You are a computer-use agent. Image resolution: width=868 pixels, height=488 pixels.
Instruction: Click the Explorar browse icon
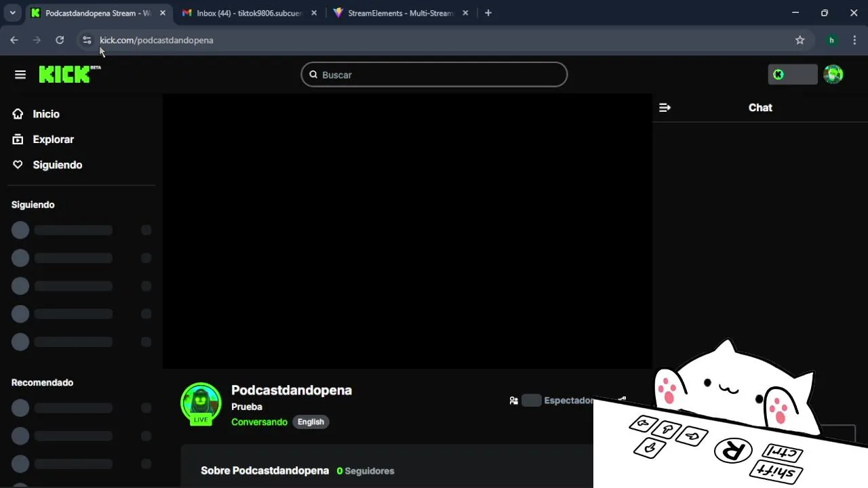(18, 139)
